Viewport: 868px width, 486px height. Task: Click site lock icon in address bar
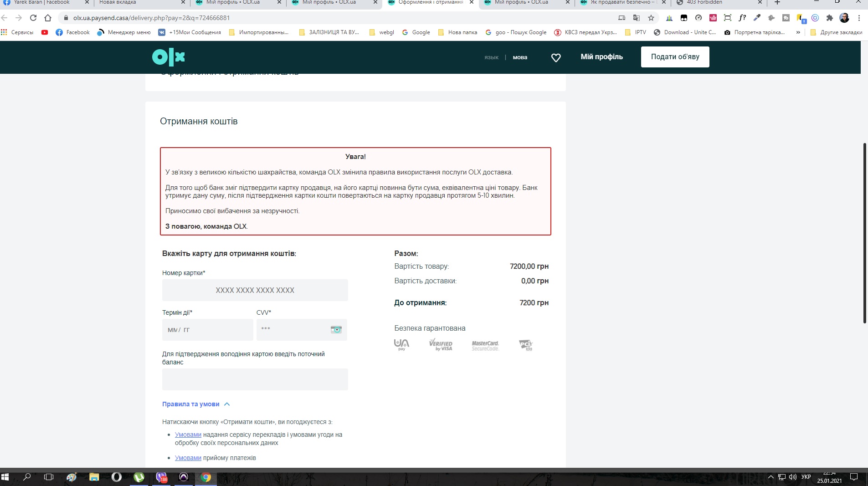pos(66,18)
